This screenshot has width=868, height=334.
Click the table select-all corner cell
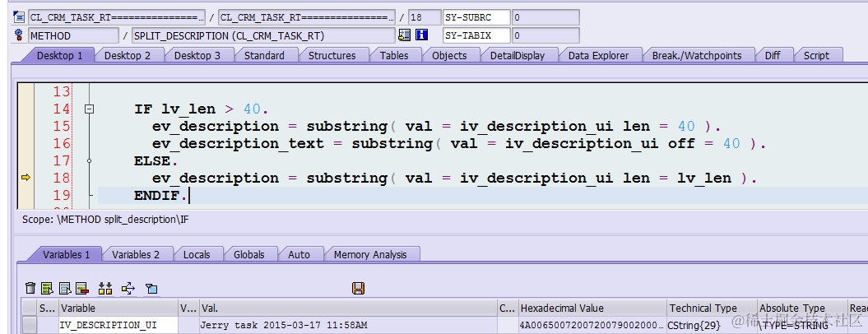click(x=30, y=308)
